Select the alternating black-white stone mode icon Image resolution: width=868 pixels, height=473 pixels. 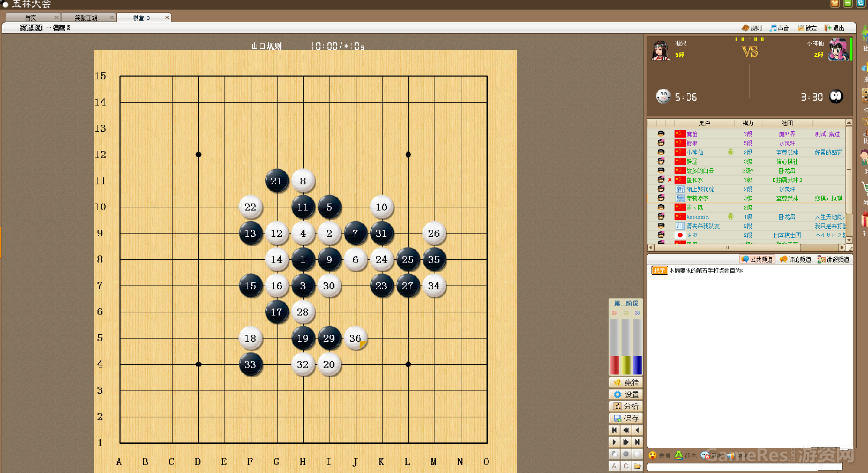pyautogui.click(x=615, y=454)
